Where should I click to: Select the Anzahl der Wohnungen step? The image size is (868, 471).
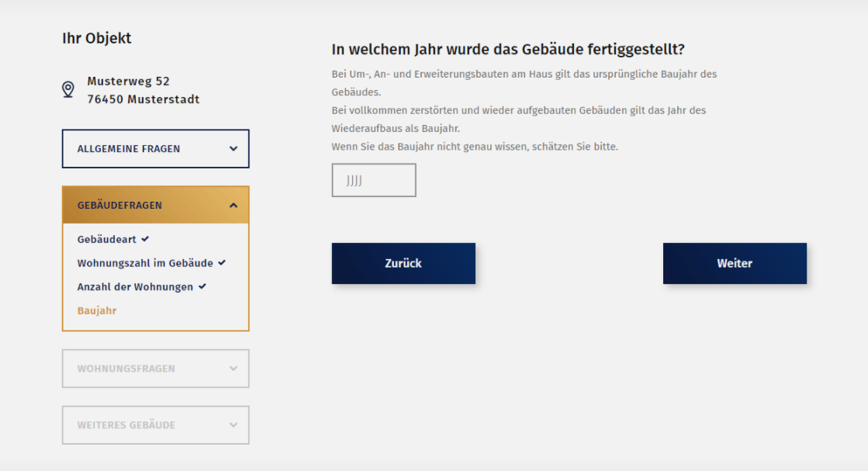point(135,287)
